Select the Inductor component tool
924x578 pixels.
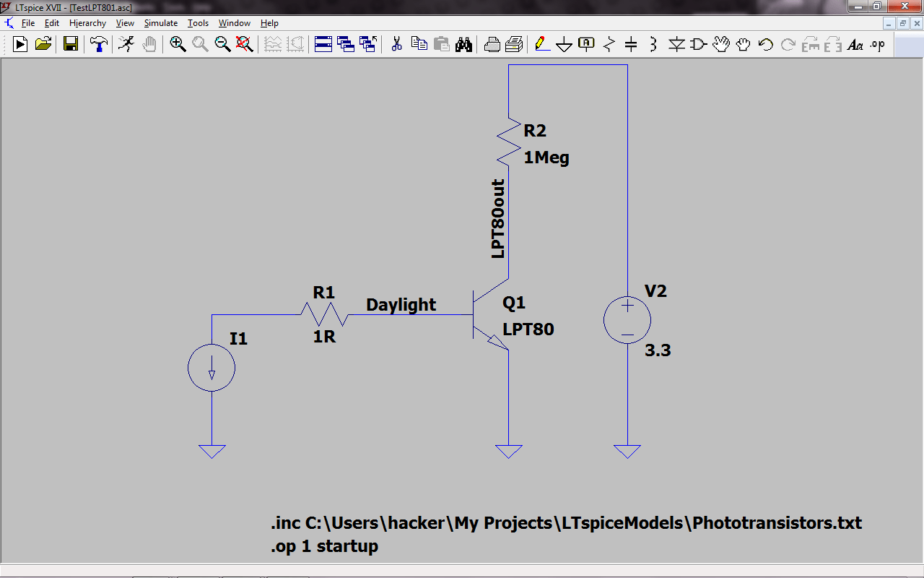653,45
